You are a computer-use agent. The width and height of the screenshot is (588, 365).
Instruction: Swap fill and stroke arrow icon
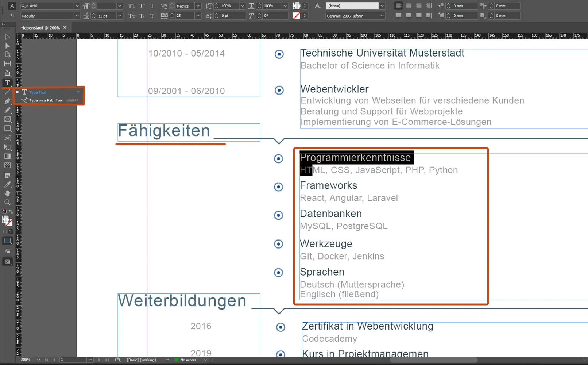(x=11, y=212)
